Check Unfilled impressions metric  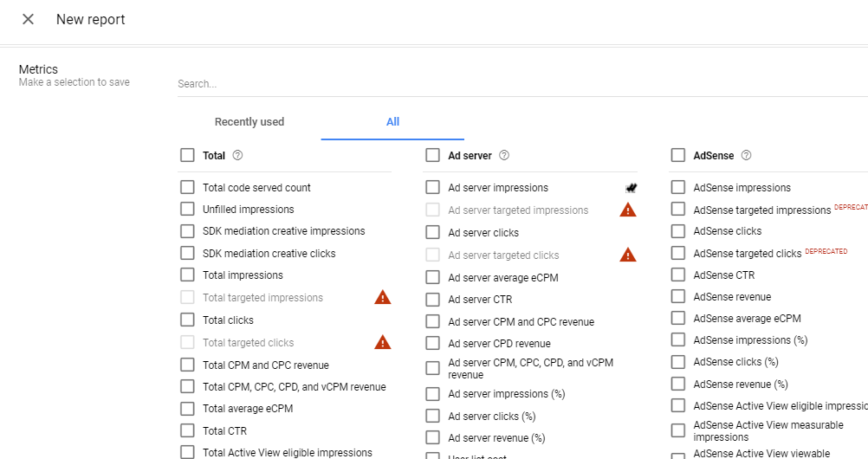coord(187,210)
